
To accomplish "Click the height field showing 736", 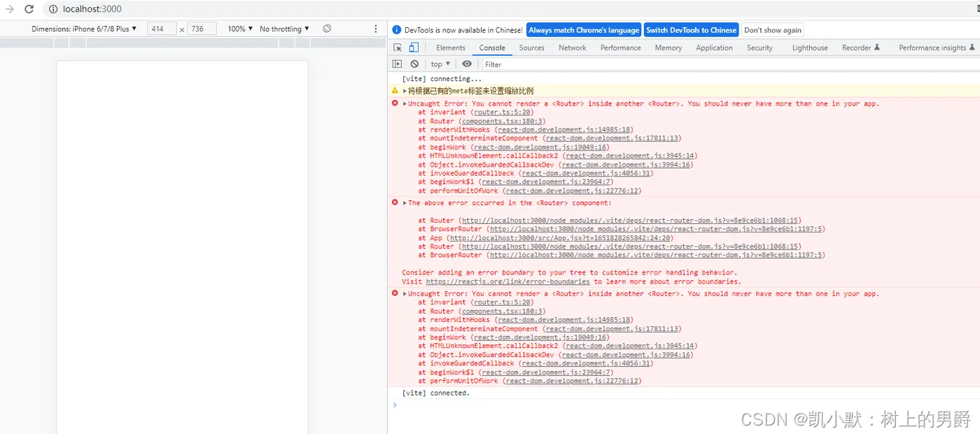I will point(202,29).
